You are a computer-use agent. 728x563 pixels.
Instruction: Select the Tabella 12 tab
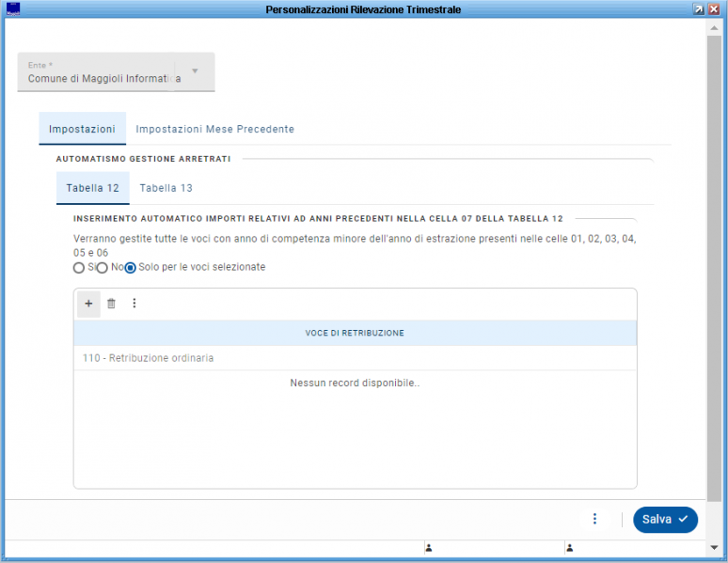[x=93, y=188]
